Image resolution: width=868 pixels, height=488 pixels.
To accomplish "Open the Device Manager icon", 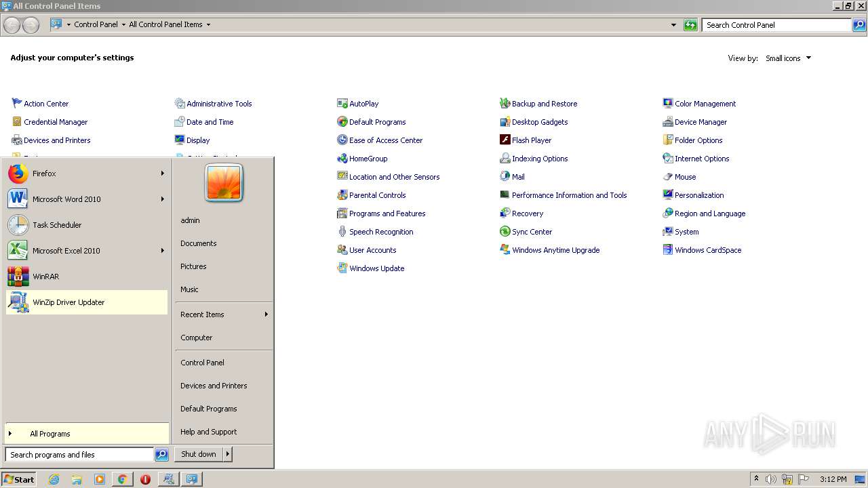I will [668, 122].
